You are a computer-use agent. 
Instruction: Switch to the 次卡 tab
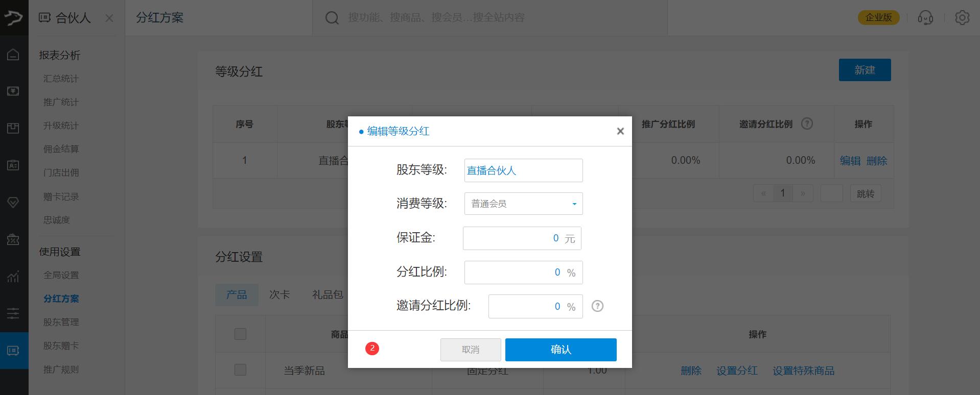pos(279,295)
